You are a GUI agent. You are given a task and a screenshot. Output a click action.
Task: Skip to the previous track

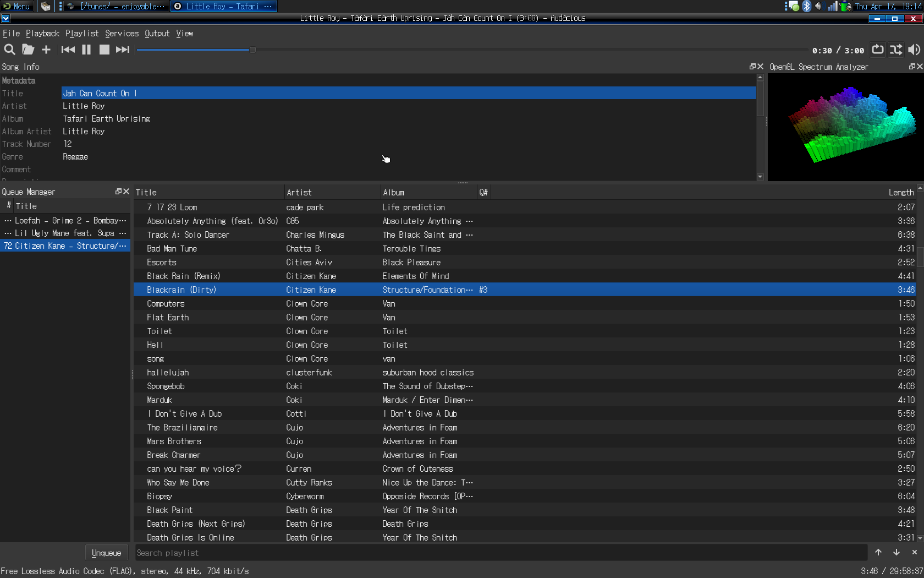[x=68, y=50]
